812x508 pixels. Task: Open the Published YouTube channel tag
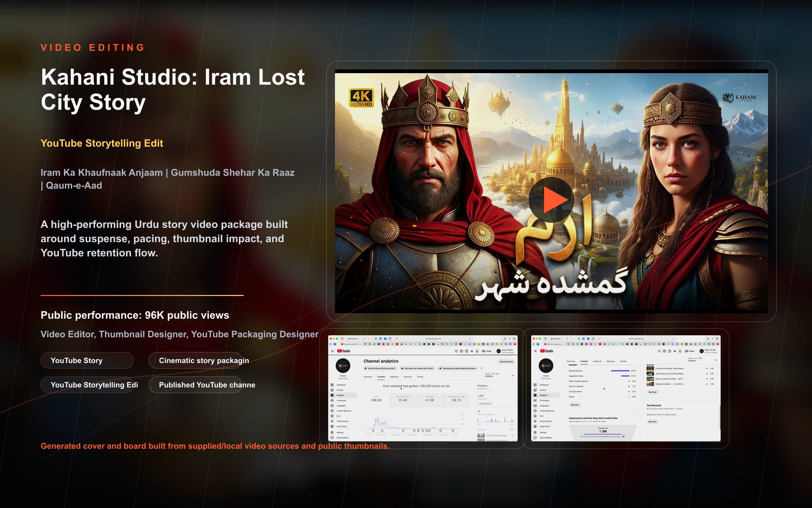point(195,385)
